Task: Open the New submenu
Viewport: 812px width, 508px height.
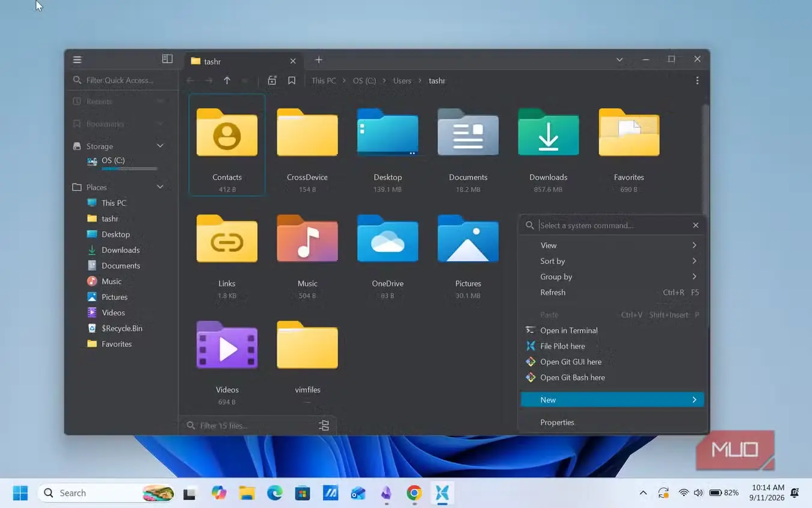Action: (x=612, y=400)
